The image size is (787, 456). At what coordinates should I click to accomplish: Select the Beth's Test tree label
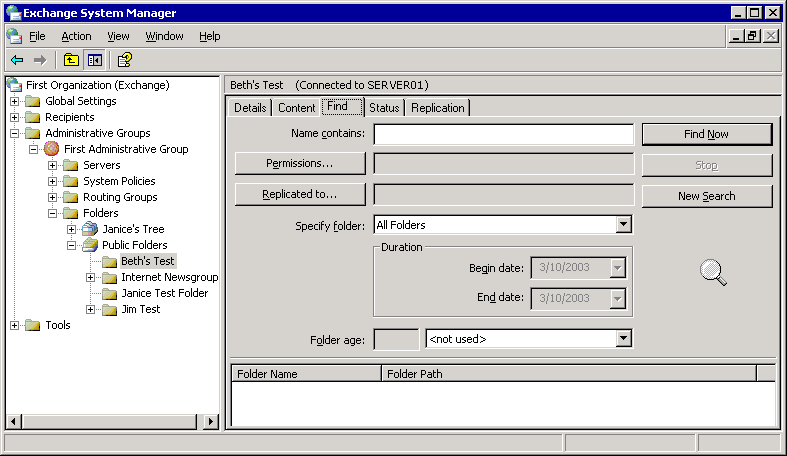(148, 261)
